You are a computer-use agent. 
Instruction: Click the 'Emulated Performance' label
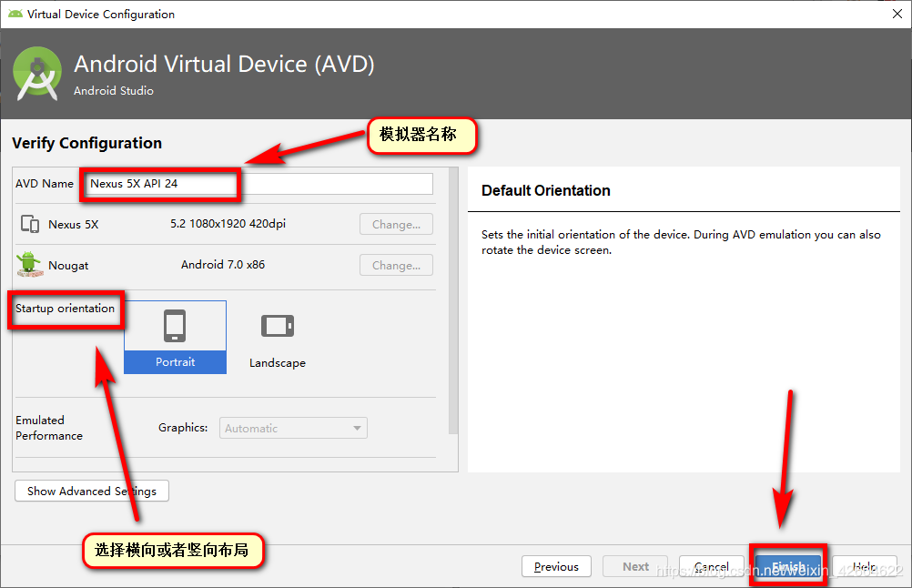tap(49, 428)
